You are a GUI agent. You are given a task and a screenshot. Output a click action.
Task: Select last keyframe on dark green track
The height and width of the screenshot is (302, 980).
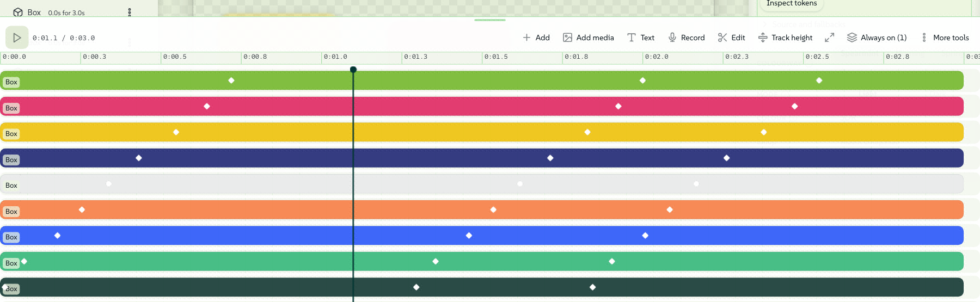click(593, 287)
